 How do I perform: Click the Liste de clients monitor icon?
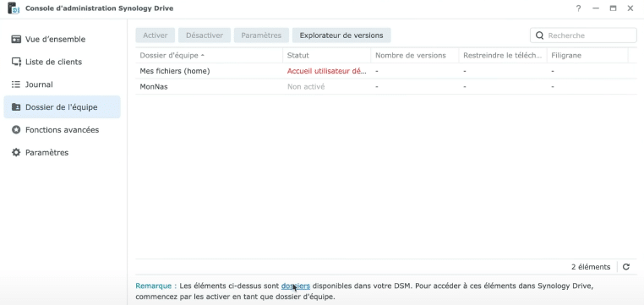click(16, 62)
